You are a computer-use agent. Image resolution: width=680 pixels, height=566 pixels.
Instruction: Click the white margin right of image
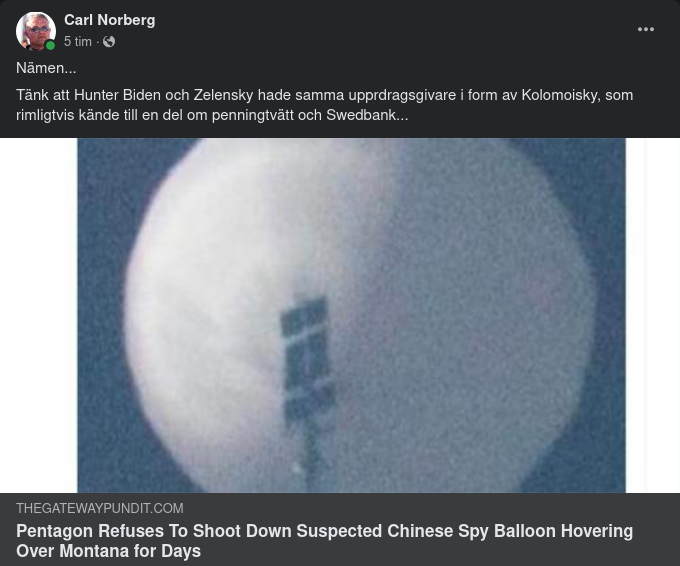coord(653,315)
